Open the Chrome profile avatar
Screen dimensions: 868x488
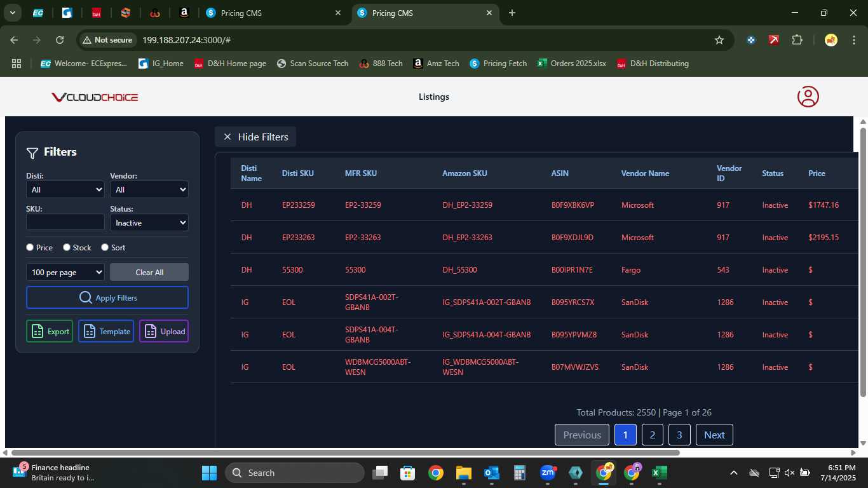coord(831,40)
